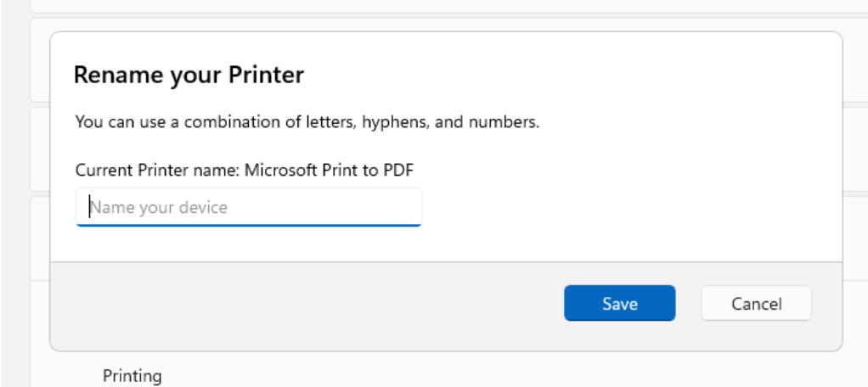
Task: Click the 'Microsoft Print to PDF' text
Action: (x=334, y=170)
